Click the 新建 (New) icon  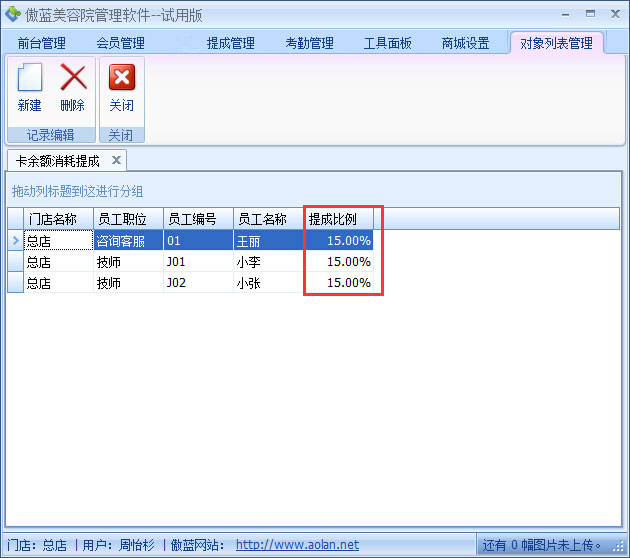[x=30, y=79]
